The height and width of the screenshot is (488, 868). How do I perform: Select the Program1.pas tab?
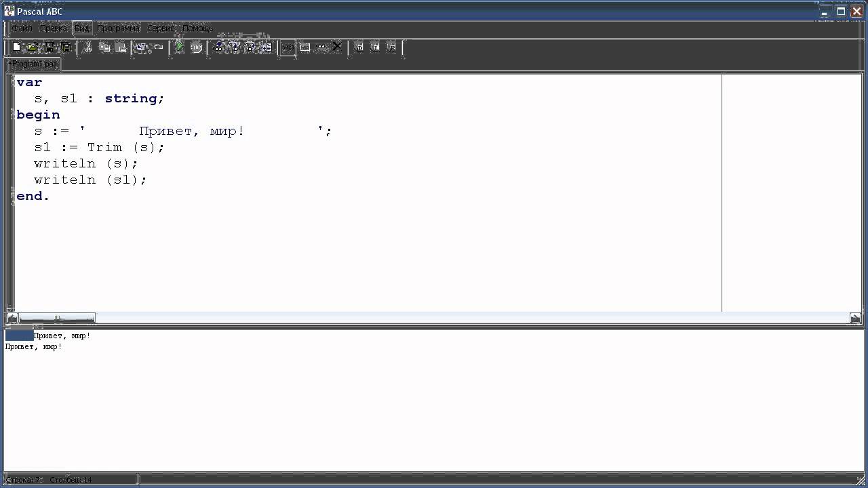tap(33, 64)
